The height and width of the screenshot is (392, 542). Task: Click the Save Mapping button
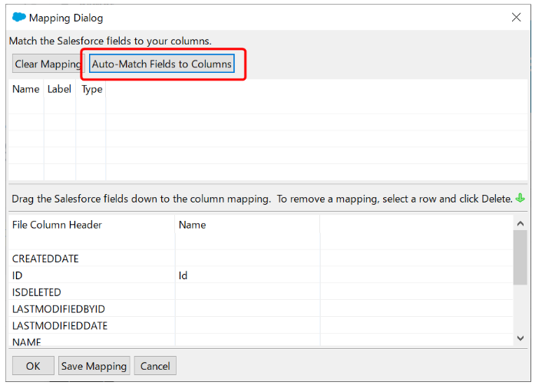coord(94,365)
